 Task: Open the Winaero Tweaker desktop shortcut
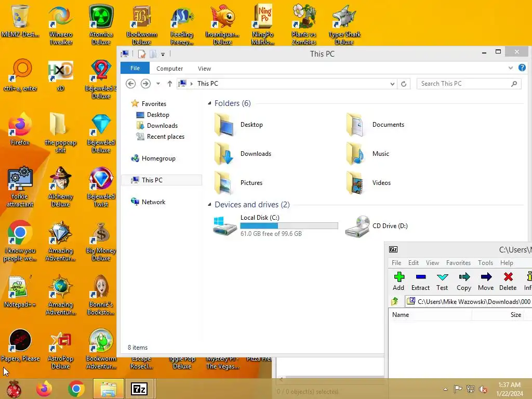pos(61,24)
